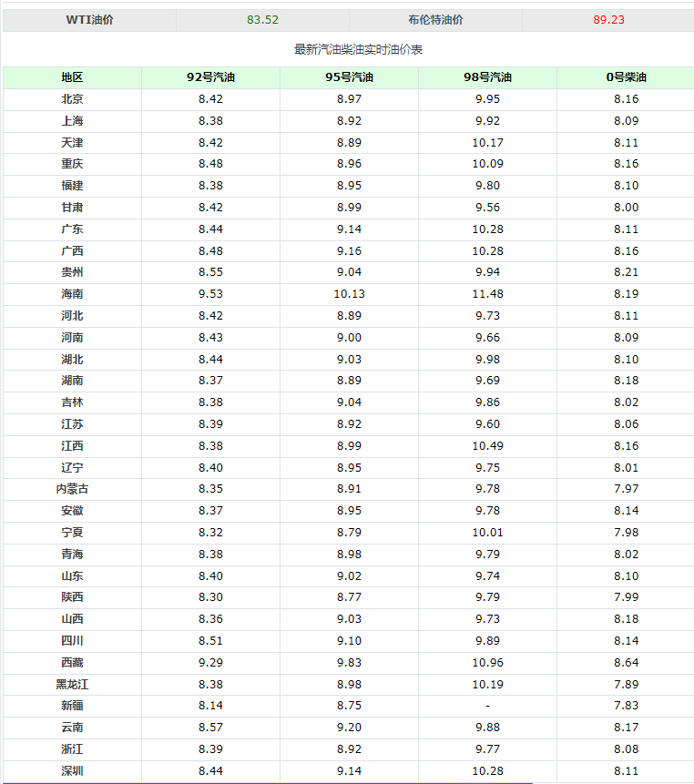
Task: Click the 最新汽油柴油实时油价表 title
Action: click(x=358, y=49)
